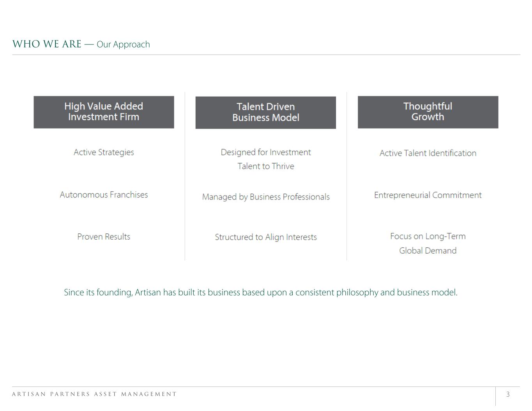Click the "Entrepreneurial Commitment" item

(428, 195)
